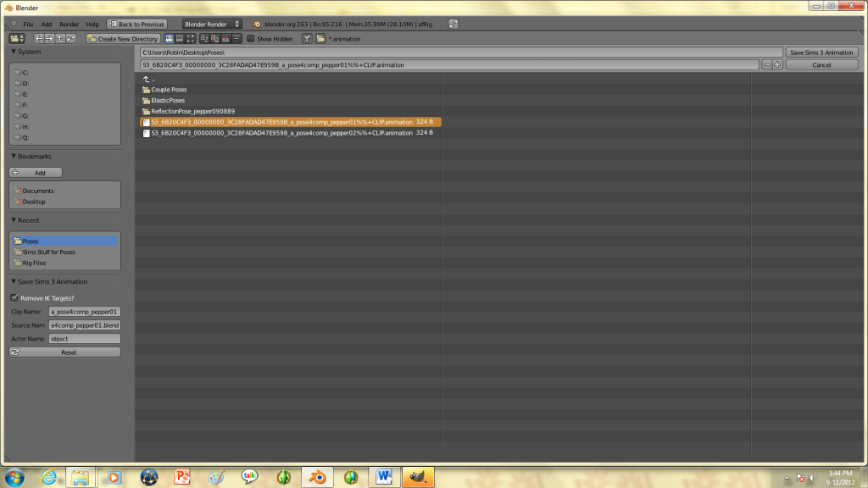Viewport: 868px width, 488px height.
Task: Add a new bookmark
Action: click(36, 173)
